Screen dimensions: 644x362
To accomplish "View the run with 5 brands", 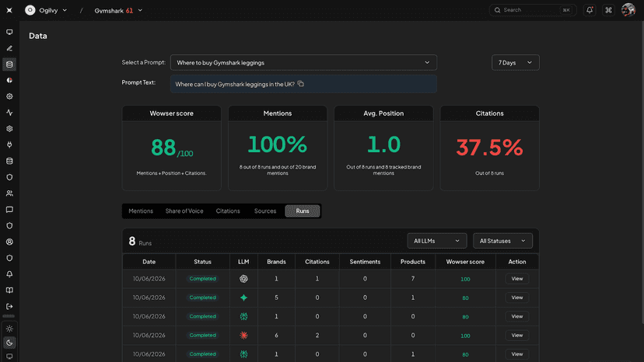I will coord(517,298).
